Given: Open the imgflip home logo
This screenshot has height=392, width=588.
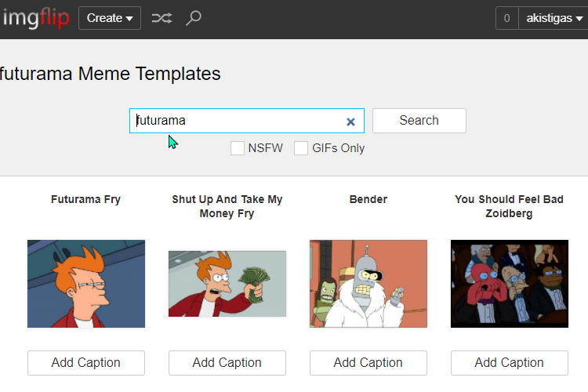Looking at the screenshot, I should (x=36, y=18).
